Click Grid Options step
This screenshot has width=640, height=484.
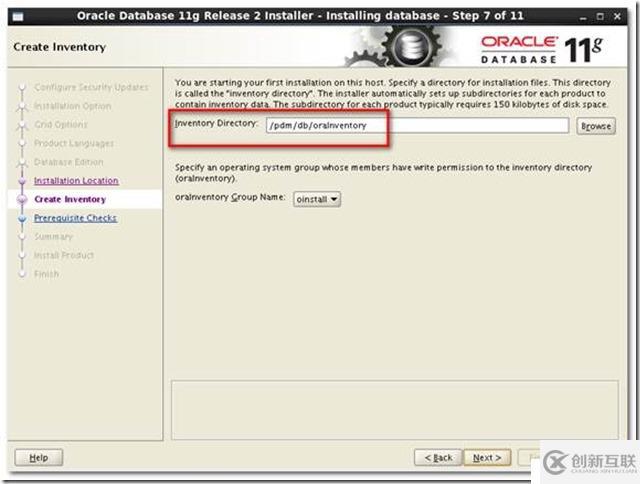click(61, 124)
